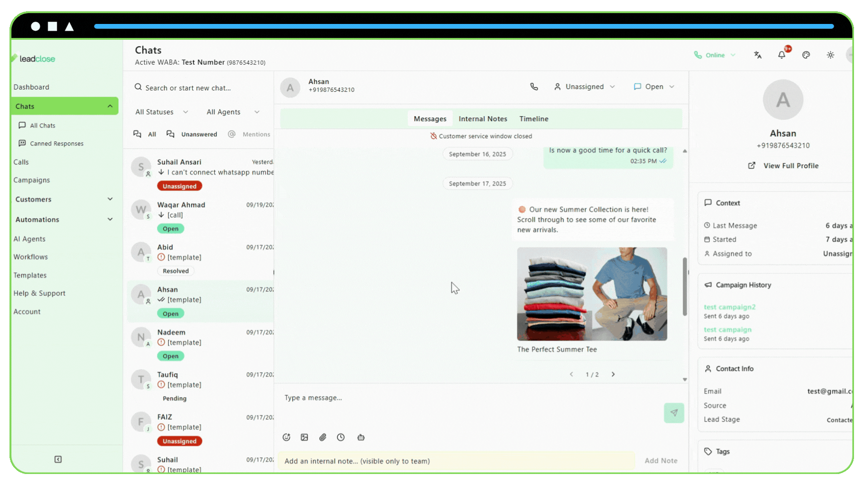The height and width of the screenshot is (488, 868).
Task: Open All Chats in sidebar
Action: pos(37,126)
